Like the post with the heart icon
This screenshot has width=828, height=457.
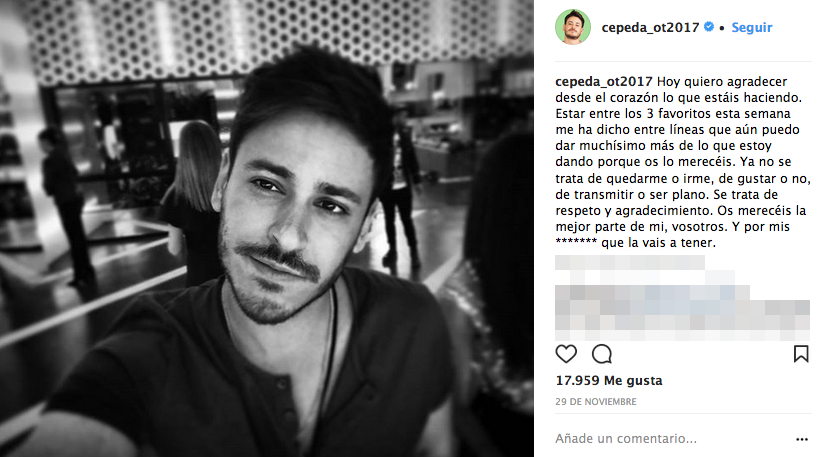[566, 354]
